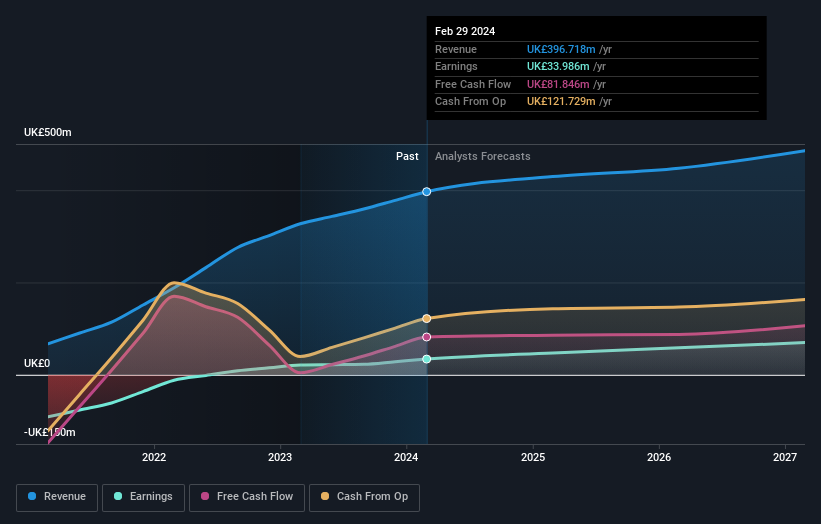Click the 2027 x-axis label
821x524 pixels.
coord(785,457)
